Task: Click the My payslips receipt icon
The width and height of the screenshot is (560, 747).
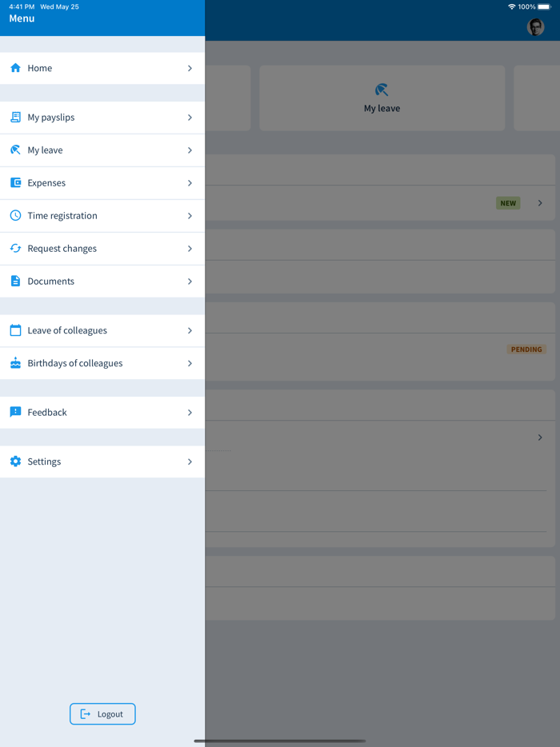Action: pyautogui.click(x=15, y=118)
